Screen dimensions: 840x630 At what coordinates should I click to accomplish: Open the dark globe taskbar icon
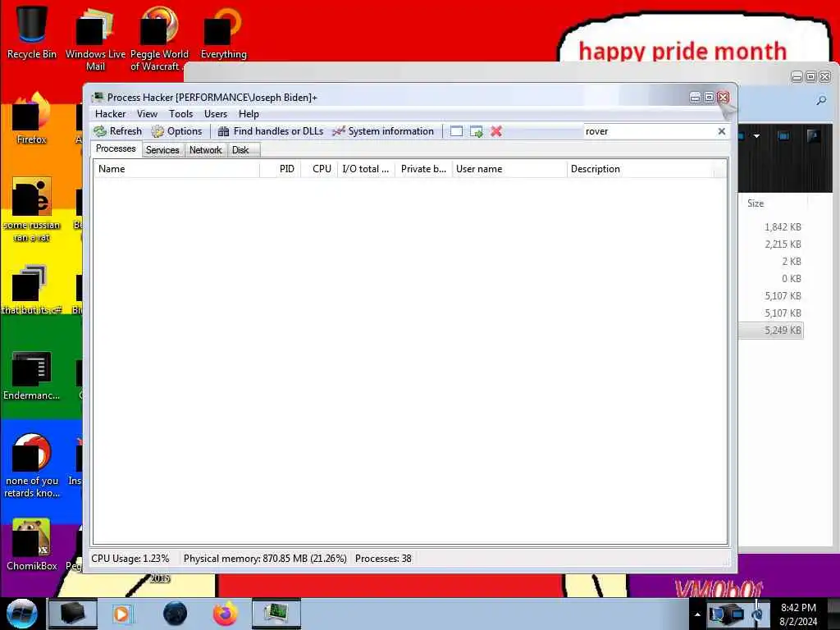176,614
